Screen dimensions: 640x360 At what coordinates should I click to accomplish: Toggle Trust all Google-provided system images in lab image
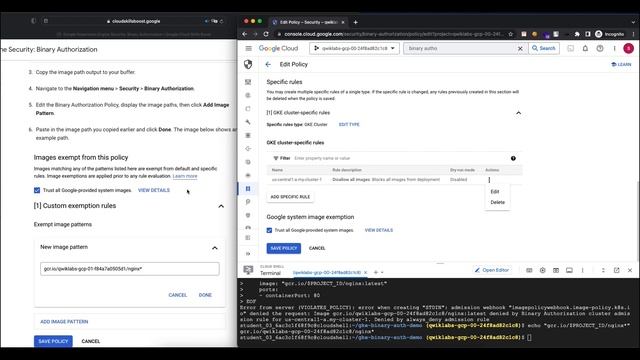click(x=37, y=190)
